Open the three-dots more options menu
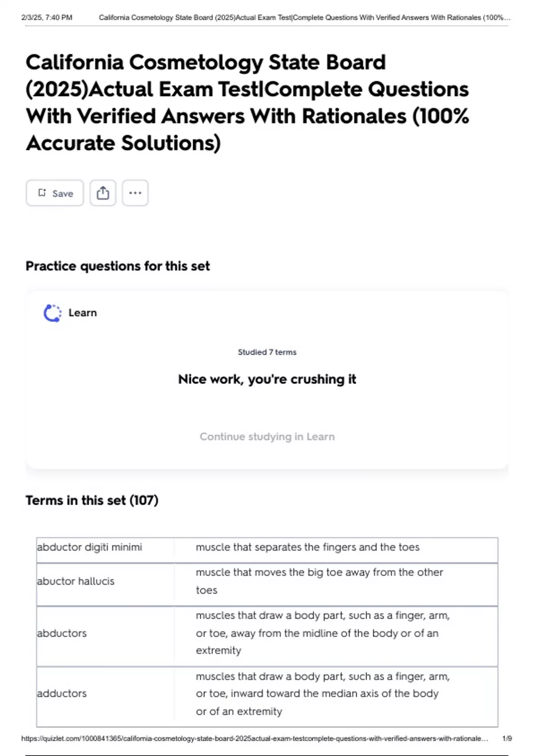This screenshot has width=534, height=756. pyautogui.click(x=135, y=193)
